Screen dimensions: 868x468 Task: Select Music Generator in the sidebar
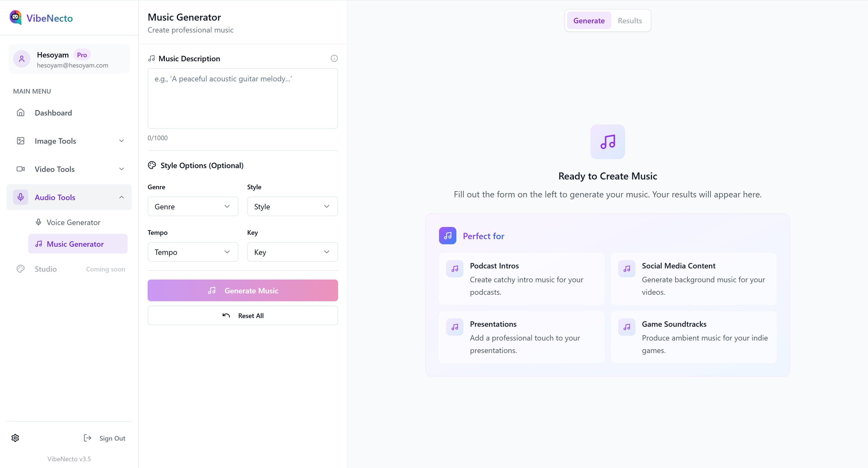point(78,244)
